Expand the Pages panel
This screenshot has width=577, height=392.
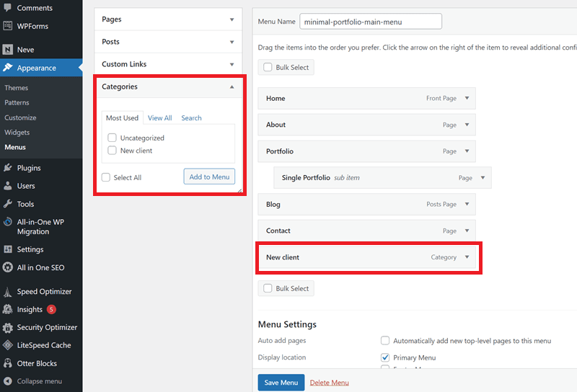pyautogui.click(x=232, y=19)
